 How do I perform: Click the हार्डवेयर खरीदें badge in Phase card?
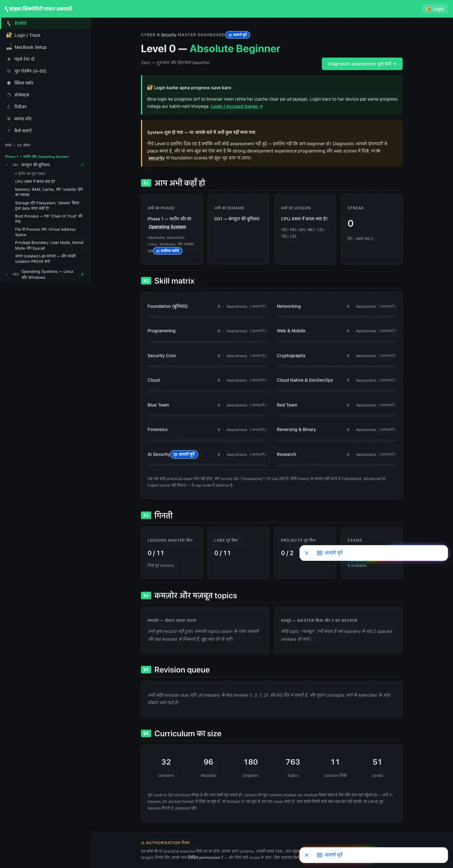pyautogui.click(x=168, y=251)
